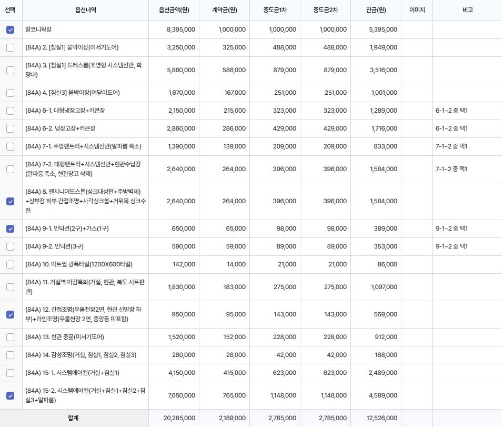Click the 6-1~2 중 택1 note in 대형냉장고장 row

pyautogui.click(x=451, y=111)
